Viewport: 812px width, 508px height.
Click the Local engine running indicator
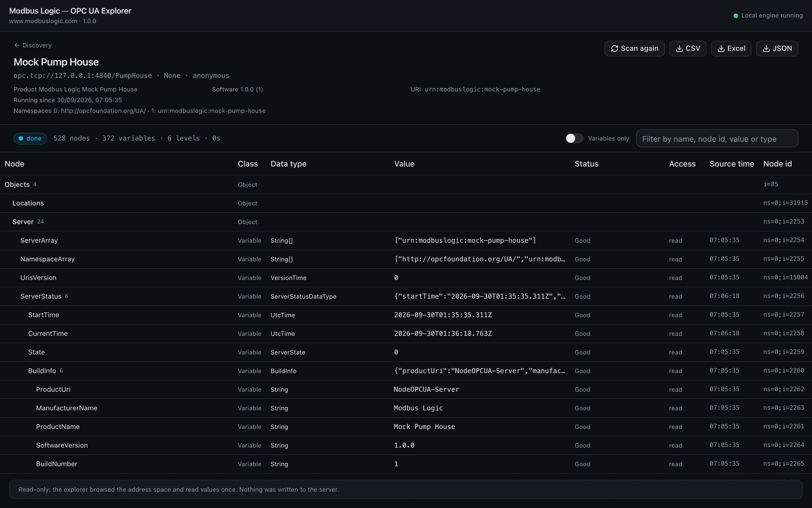pyautogui.click(x=768, y=16)
